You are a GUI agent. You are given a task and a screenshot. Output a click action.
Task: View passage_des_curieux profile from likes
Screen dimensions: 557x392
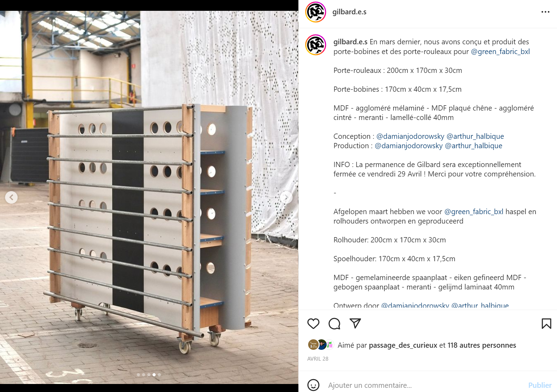[x=403, y=345]
